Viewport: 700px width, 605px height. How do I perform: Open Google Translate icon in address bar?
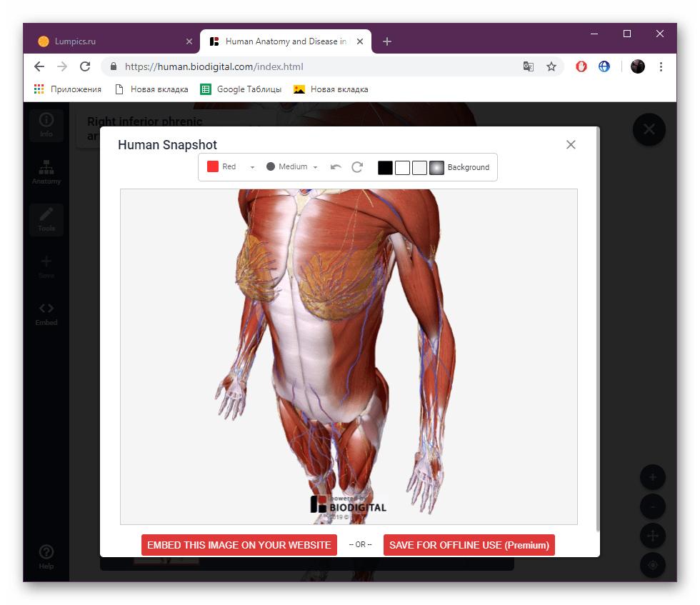tap(528, 66)
